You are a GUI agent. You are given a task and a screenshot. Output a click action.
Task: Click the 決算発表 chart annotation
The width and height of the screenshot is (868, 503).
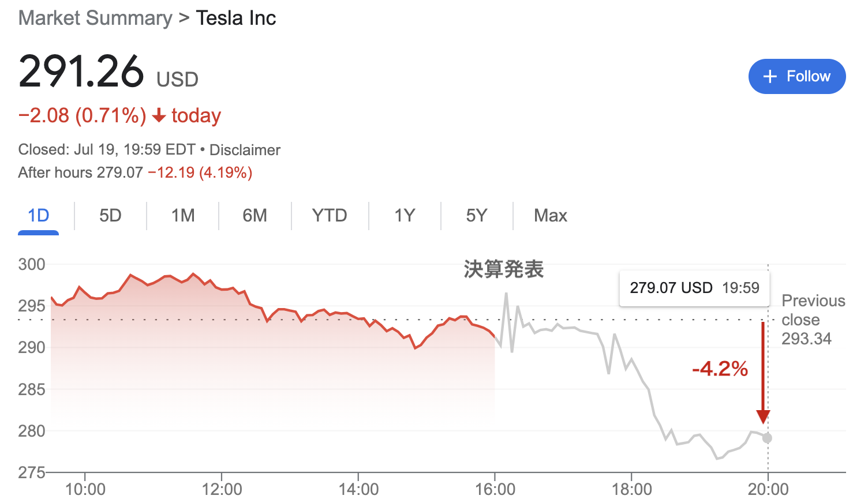tap(503, 269)
